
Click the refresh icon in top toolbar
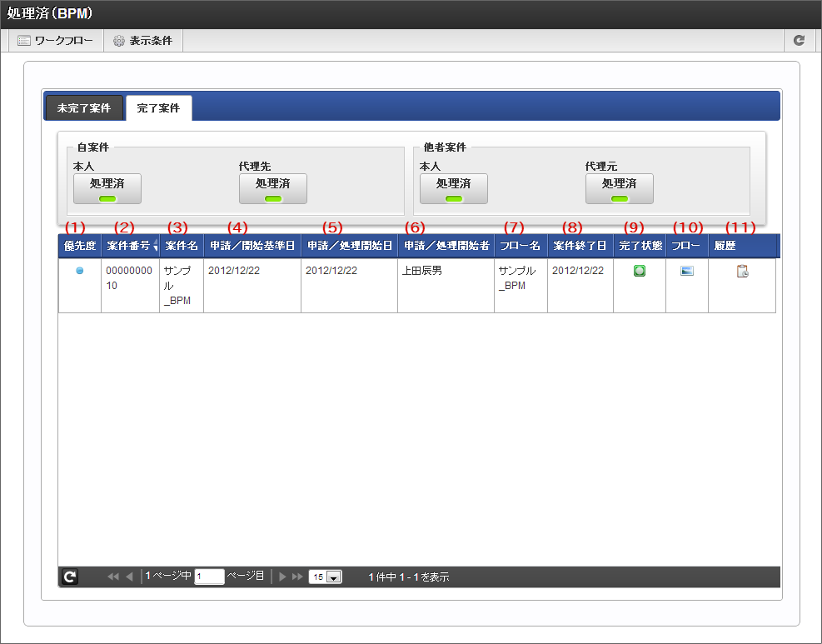point(799,40)
